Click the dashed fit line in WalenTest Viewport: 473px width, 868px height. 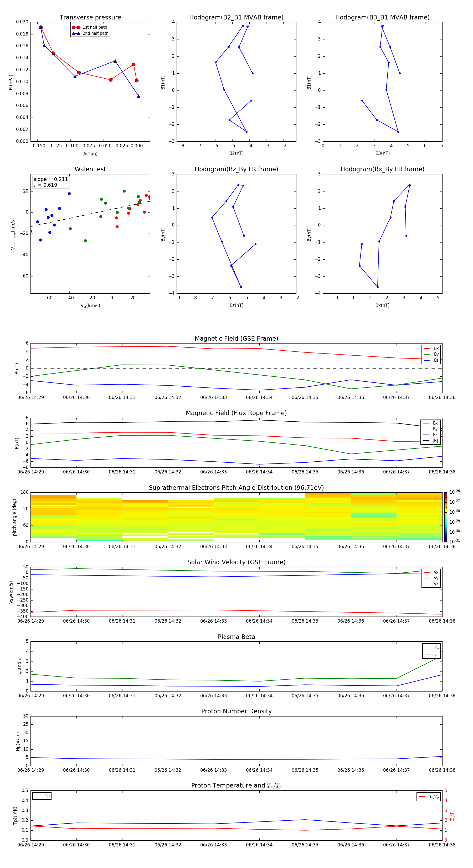point(90,214)
